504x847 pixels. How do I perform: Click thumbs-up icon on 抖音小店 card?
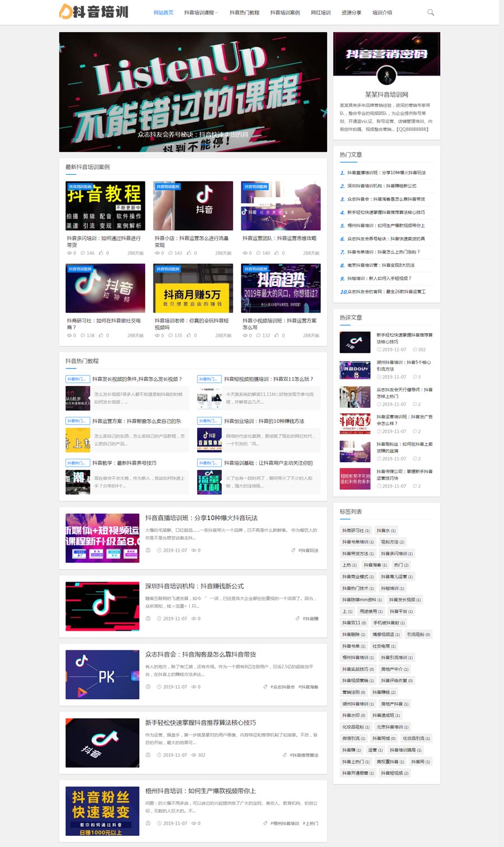pyautogui.click(x=189, y=253)
